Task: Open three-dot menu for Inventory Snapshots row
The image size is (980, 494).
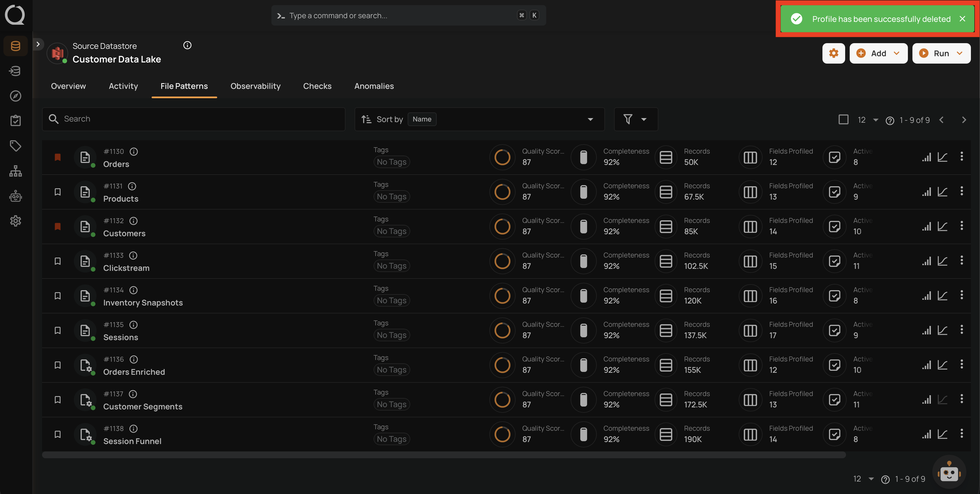Action: (962, 295)
